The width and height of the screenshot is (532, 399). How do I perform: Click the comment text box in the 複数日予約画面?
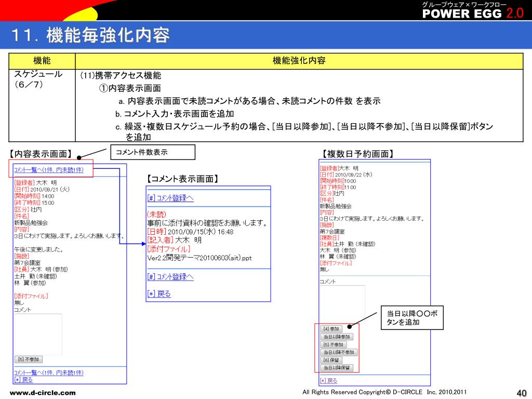[342, 304]
